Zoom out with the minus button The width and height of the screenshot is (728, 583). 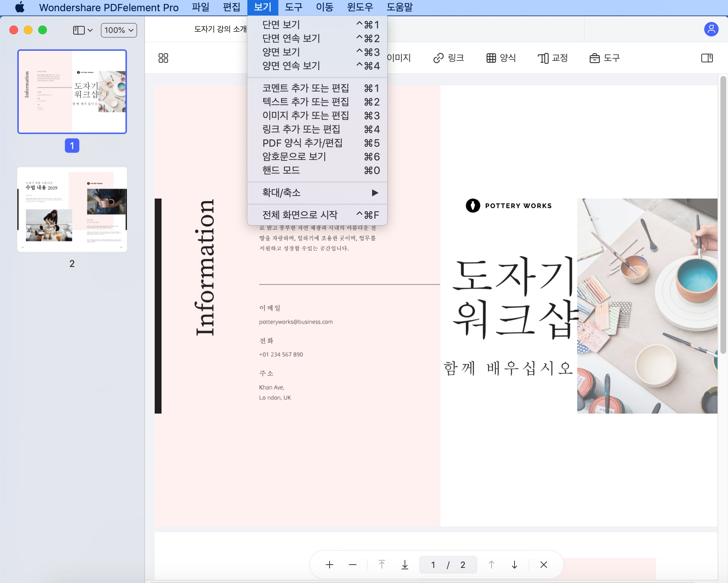pyautogui.click(x=353, y=565)
